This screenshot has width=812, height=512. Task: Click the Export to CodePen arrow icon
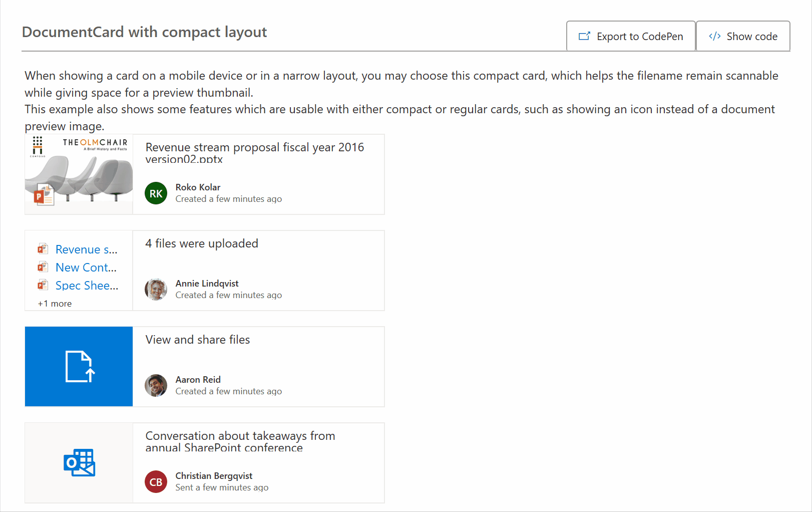[584, 36]
